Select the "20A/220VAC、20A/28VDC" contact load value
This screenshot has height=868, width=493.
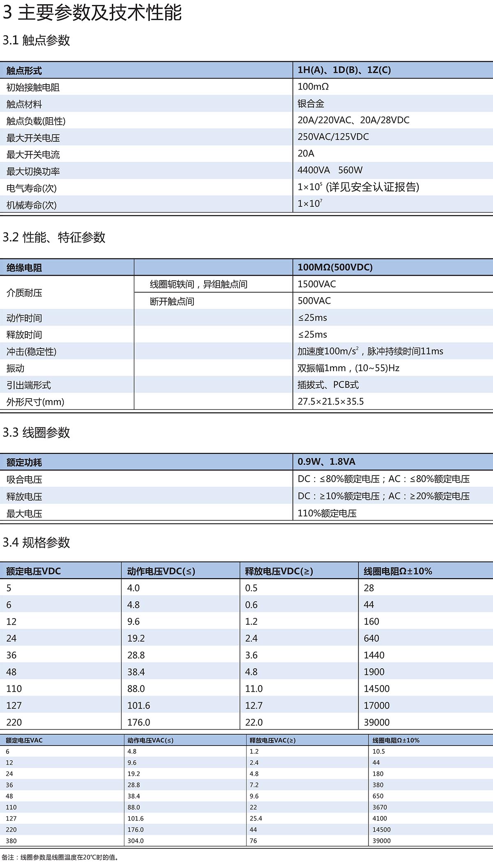click(353, 120)
